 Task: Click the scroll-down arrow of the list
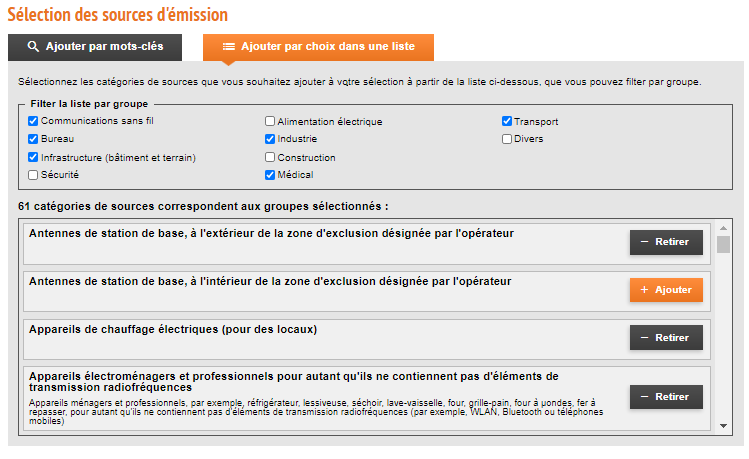pos(724,426)
